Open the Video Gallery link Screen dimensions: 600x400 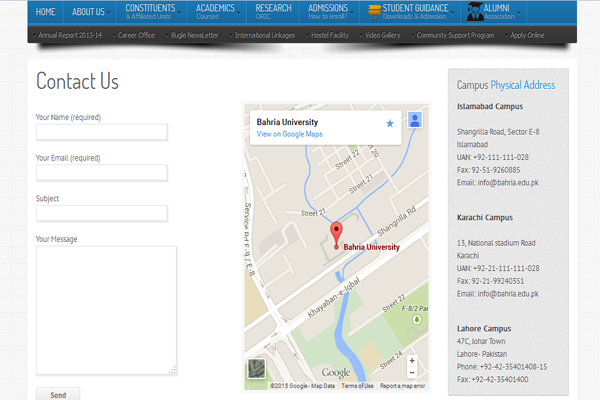382,35
